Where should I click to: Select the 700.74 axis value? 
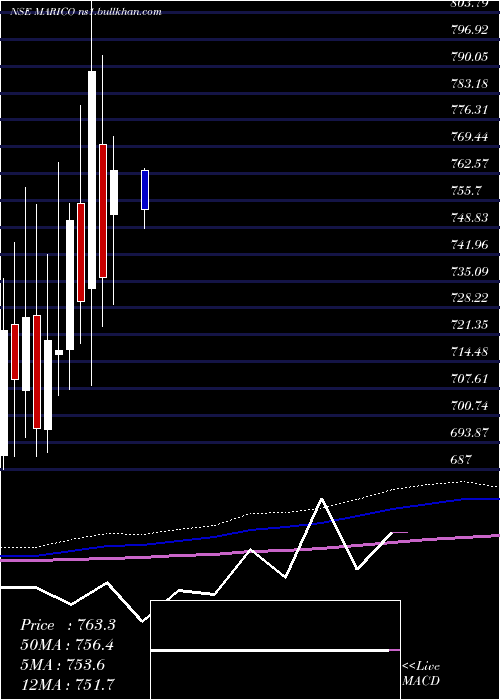pos(469,406)
